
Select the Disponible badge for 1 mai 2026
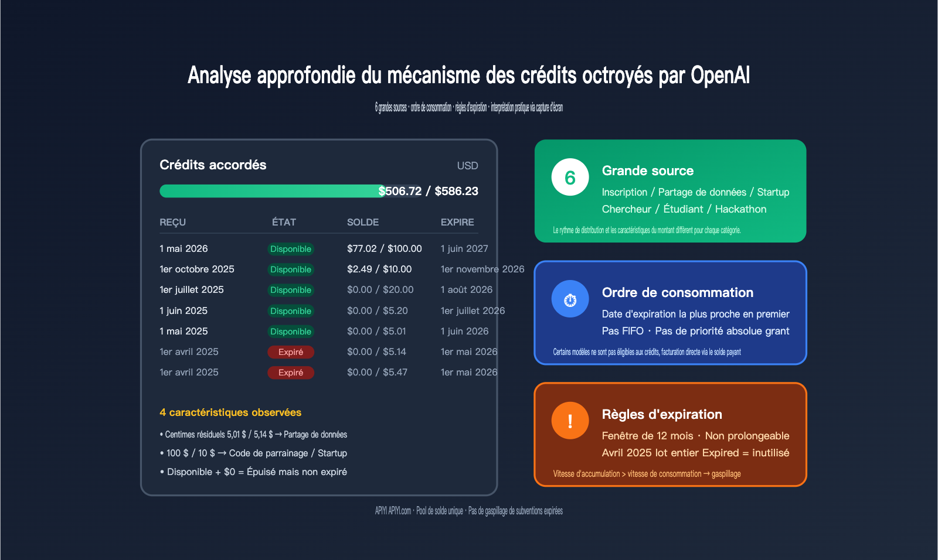pyautogui.click(x=291, y=249)
